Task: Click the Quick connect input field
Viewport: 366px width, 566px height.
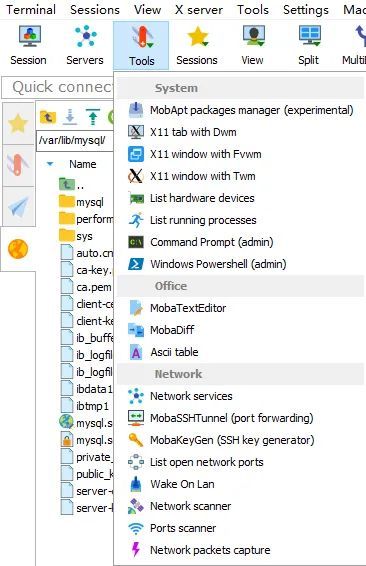Action: [x=58, y=87]
